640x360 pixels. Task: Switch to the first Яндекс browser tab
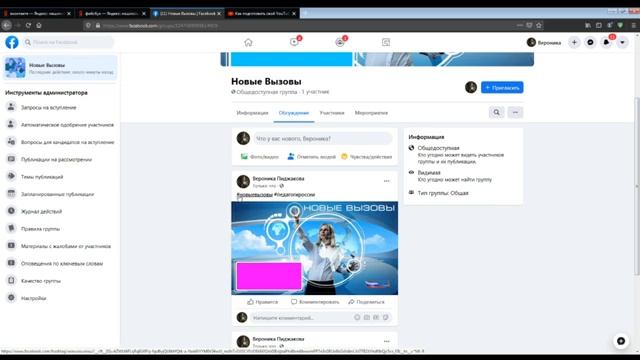[x=37, y=13]
